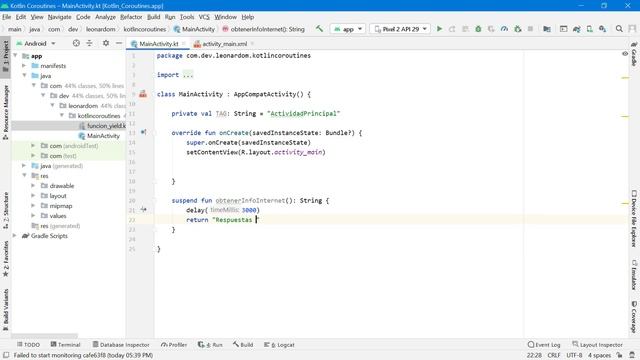Image resolution: width=640 pixels, height=360 pixels.
Task: Close the activity_main.xml tab
Action: 252,43
